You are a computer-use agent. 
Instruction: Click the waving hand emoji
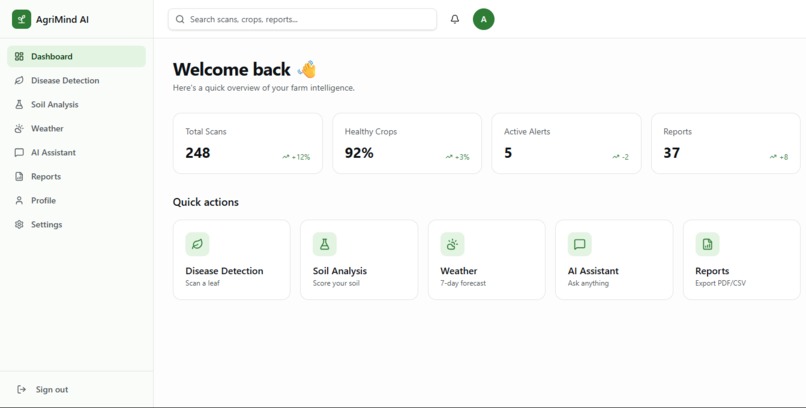pyautogui.click(x=307, y=69)
